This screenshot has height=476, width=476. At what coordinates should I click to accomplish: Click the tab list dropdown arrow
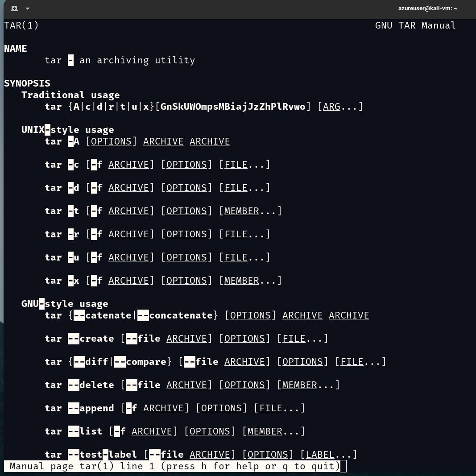click(28, 9)
